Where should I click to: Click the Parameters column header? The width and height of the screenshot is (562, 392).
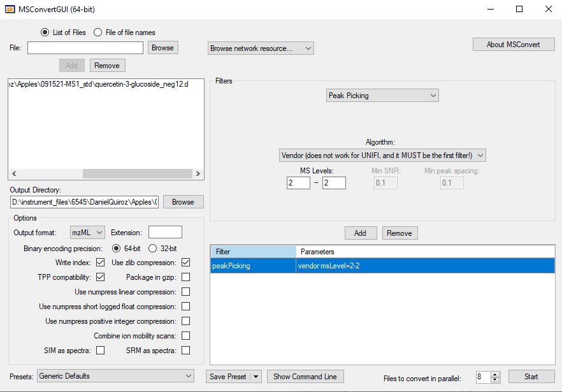coord(426,252)
